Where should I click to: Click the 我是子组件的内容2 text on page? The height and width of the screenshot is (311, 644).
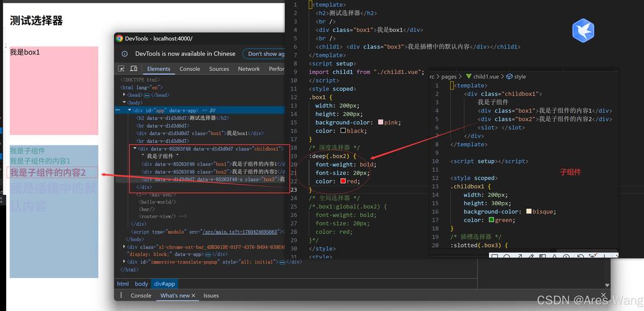click(48, 172)
